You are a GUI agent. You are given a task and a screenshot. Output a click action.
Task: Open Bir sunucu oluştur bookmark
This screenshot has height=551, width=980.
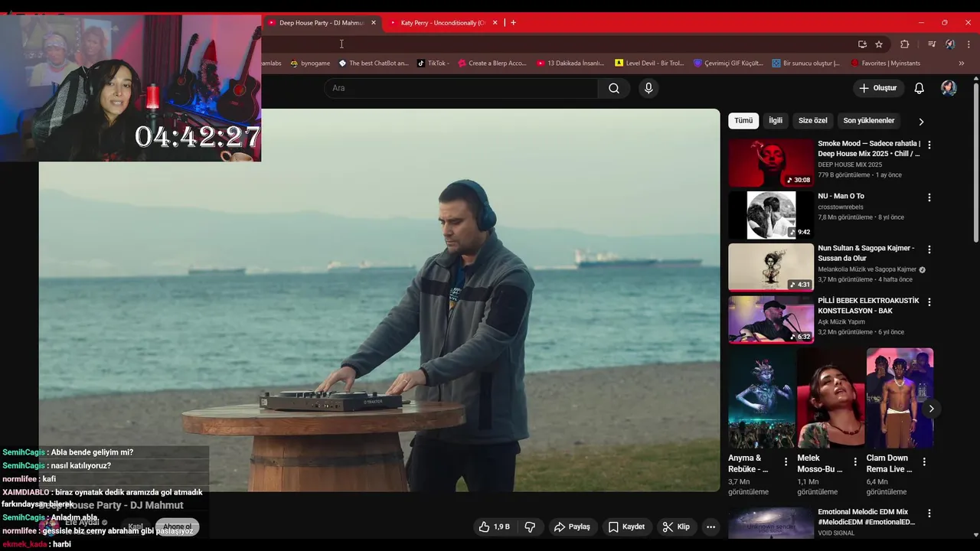pos(806,64)
